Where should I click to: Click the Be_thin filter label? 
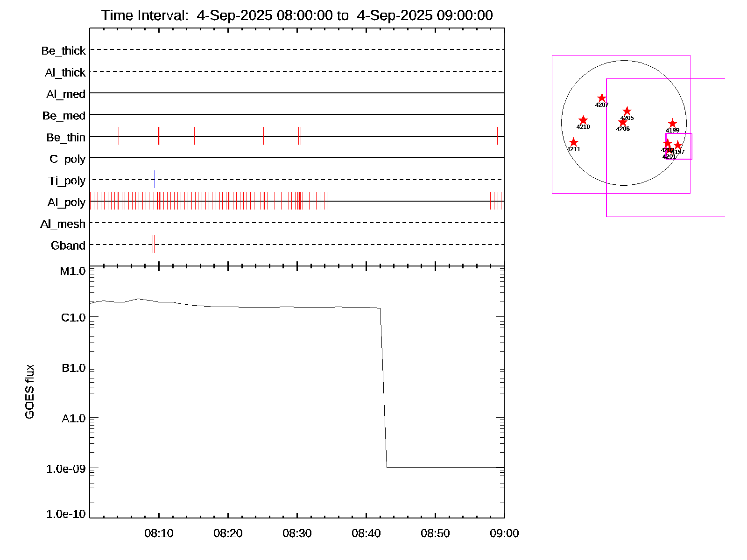coord(66,138)
